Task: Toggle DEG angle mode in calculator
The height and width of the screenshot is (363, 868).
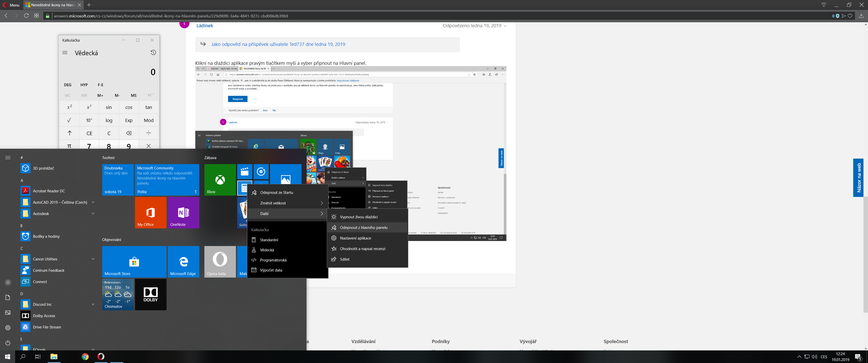Action: (x=68, y=85)
